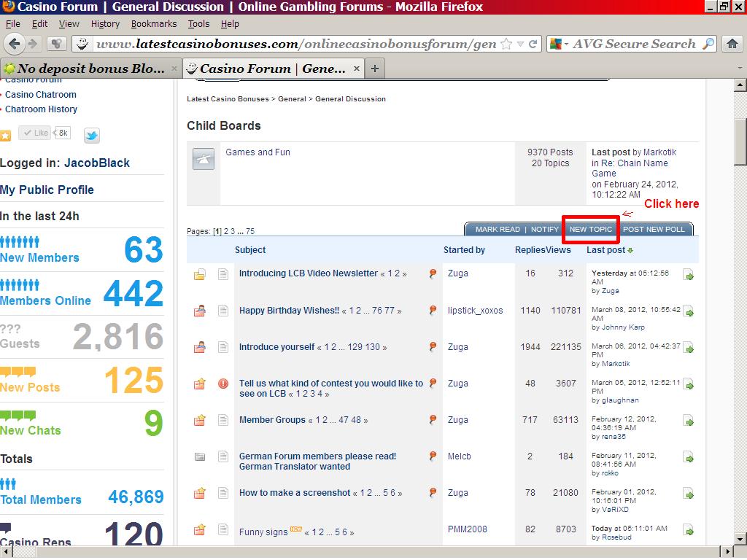
Task: Open the Tools menu
Action: click(x=198, y=24)
